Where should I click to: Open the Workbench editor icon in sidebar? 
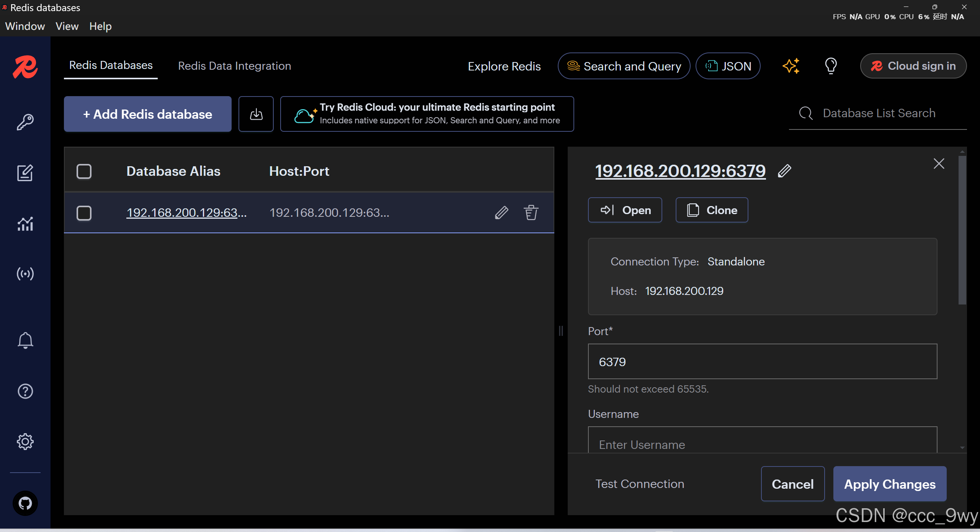[25, 173]
